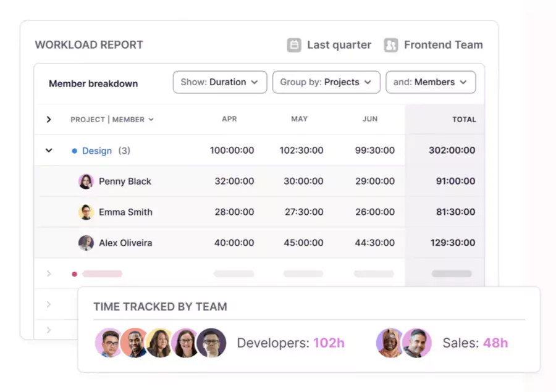Collapse the Design project row
The height and width of the screenshot is (392, 556).
49,150
